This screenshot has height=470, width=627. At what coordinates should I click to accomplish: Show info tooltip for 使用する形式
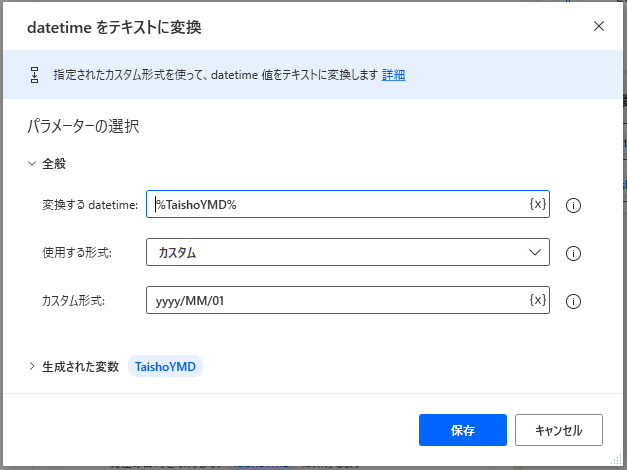click(574, 253)
